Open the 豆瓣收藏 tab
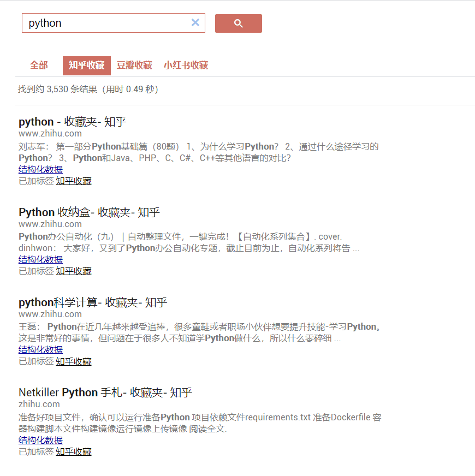Screen dimensions: 475x476 click(134, 66)
